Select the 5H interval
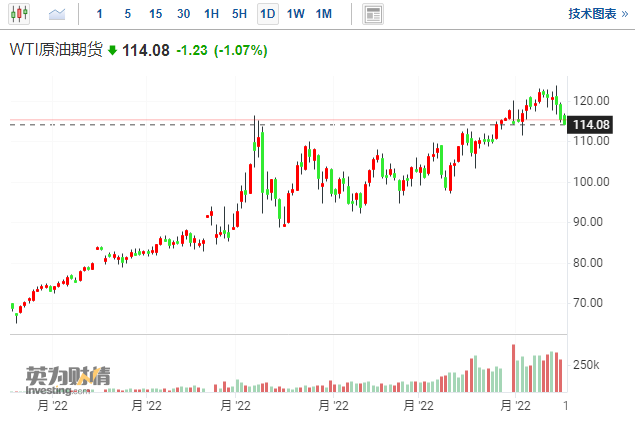635x421 pixels. pyautogui.click(x=239, y=14)
